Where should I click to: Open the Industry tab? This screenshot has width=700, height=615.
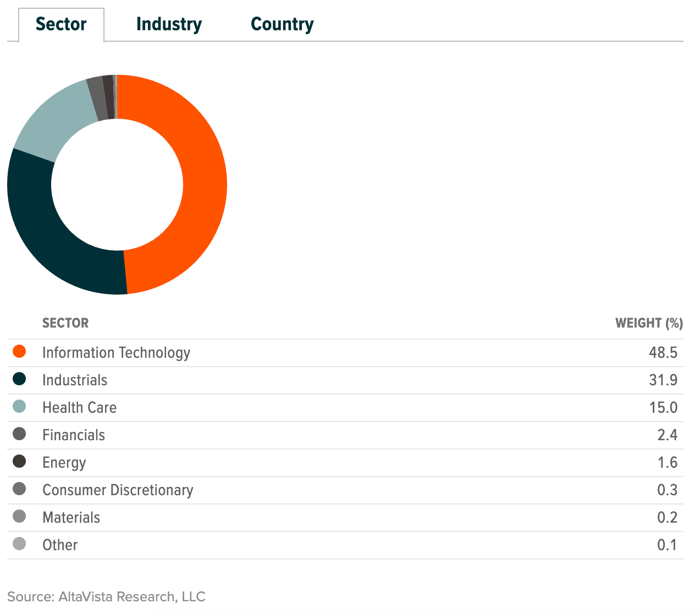169,25
